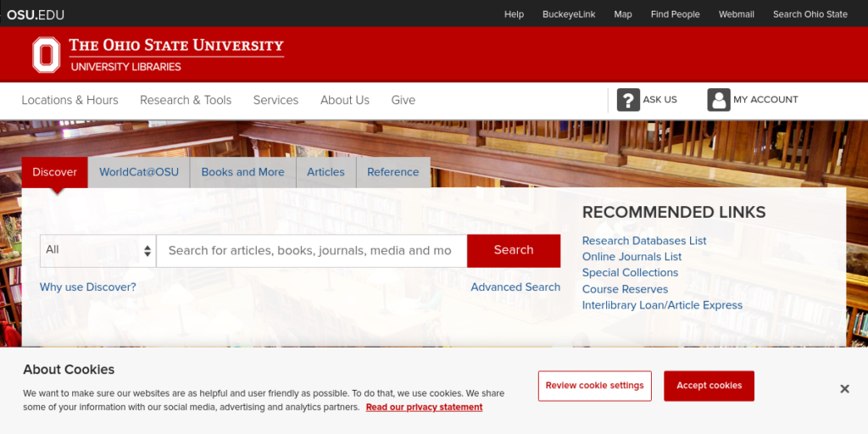Open Read our privacy statement link
Image resolution: width=868 pixels, height=434 pixels.
point(424,408)
